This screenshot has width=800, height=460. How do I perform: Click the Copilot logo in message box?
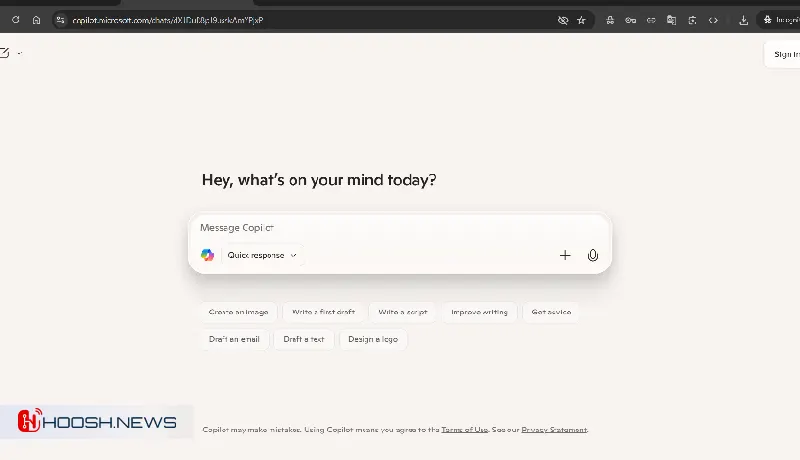[207, 255]
